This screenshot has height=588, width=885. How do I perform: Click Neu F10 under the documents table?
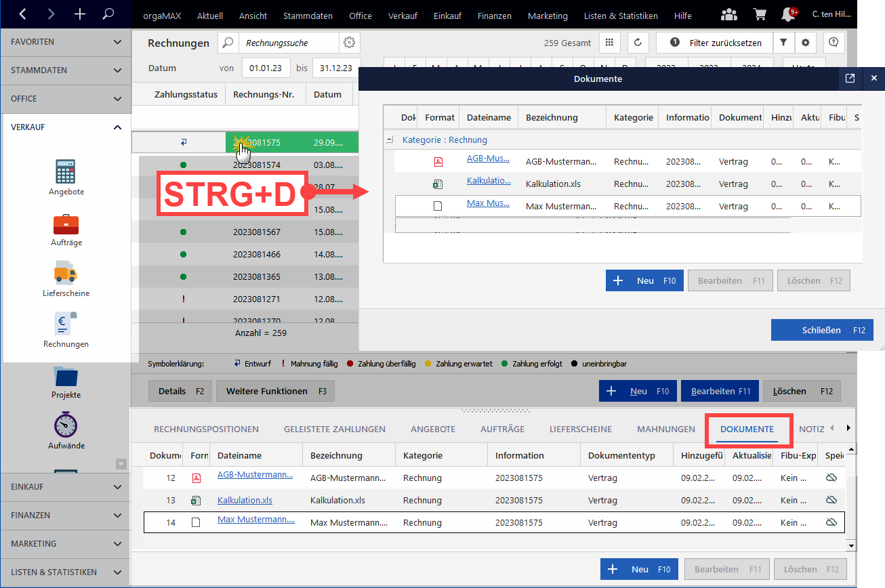tap(639, 569)
